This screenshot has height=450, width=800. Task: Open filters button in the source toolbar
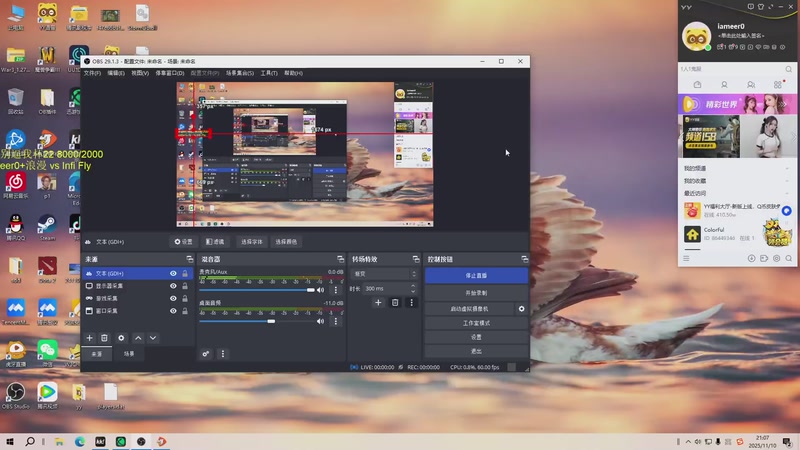click(x=215, y=242)
